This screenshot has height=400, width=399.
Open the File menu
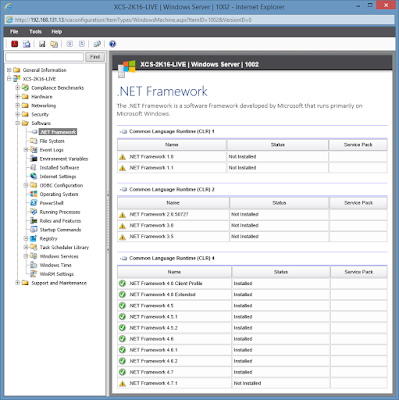tap(14, 32)
